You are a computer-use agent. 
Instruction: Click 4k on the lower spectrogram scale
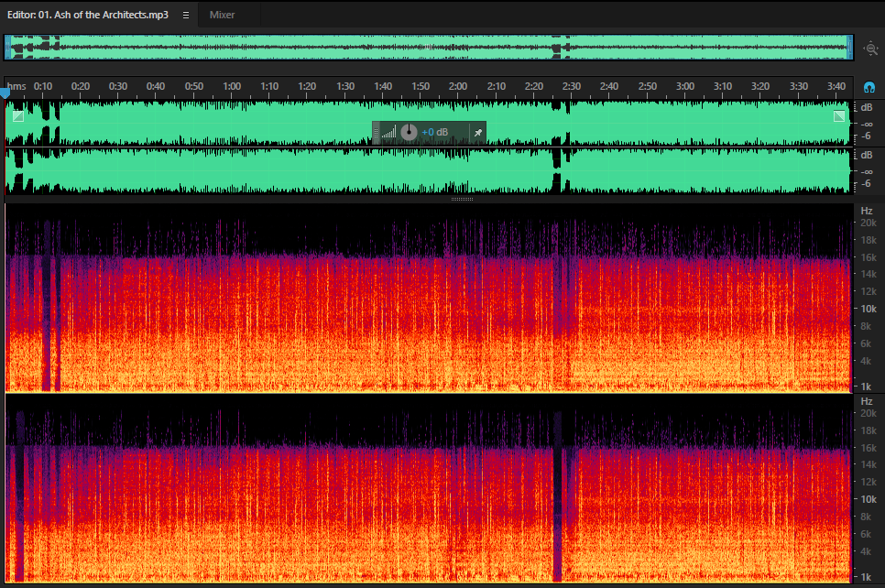point(867,551)
